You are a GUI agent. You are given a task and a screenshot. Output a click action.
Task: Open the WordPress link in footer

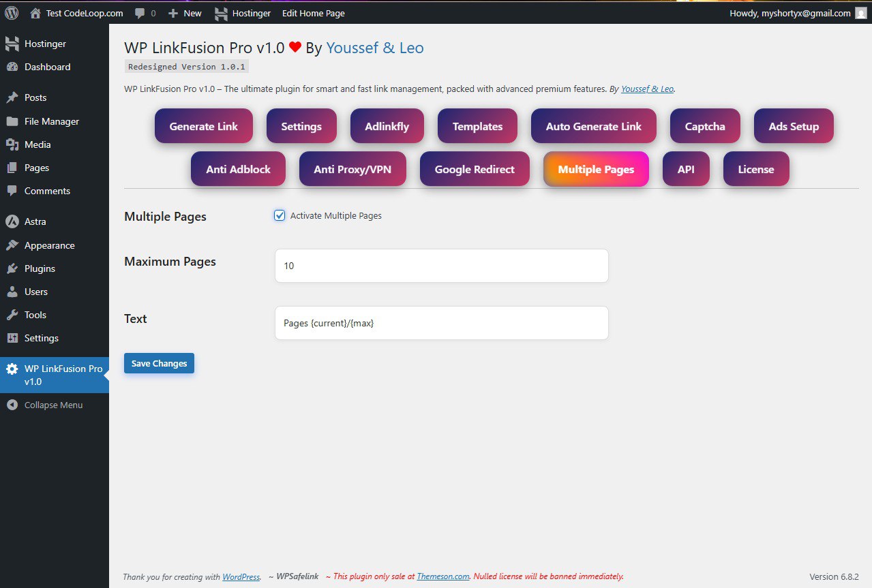coord(241,576)
